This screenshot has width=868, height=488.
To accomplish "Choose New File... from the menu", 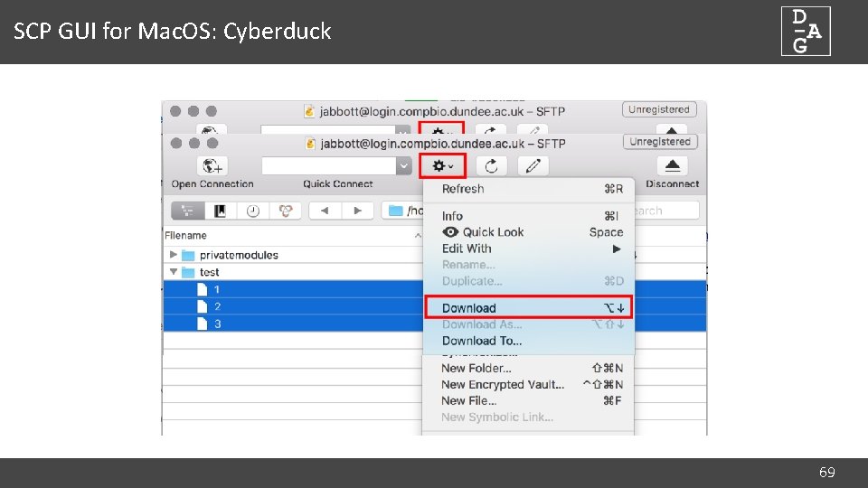I will (528, 400).
